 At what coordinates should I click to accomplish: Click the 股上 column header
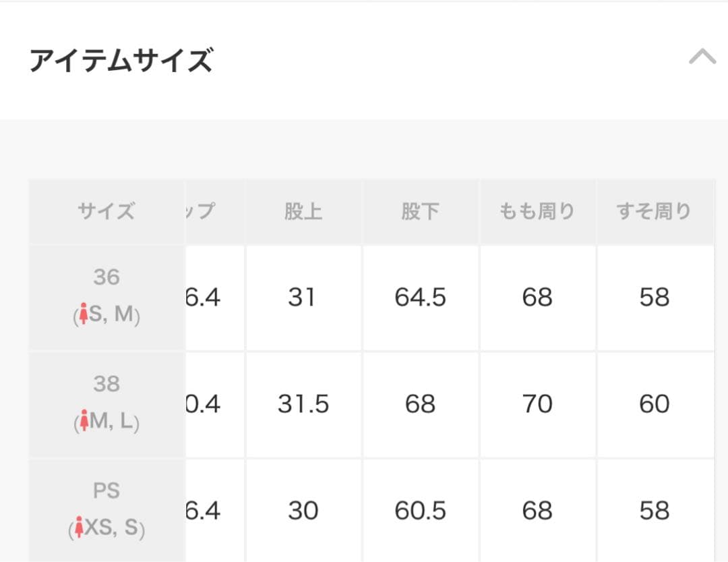pos(303,211)
